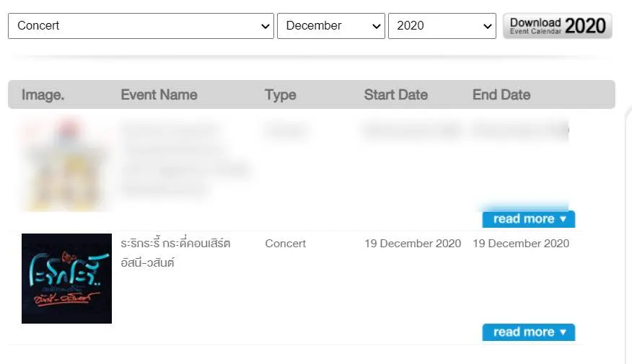Image resolution: width=632 pixels, height=364 pixels.
Task: Click the end date 19 December 2020
Action: point(520,244)
